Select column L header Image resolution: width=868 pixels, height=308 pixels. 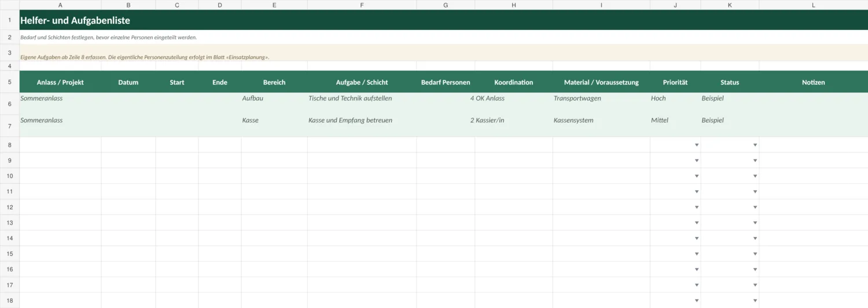click(814, 5)
